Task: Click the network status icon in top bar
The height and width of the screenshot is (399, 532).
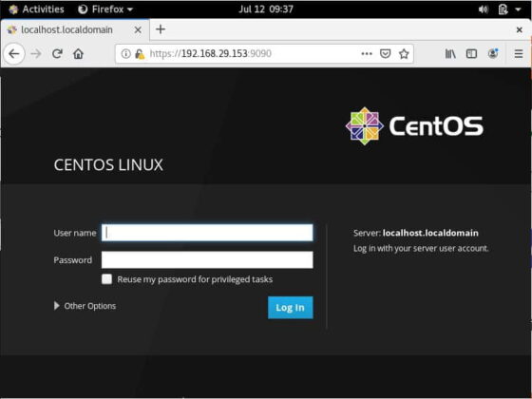Action: click(503, 9)
